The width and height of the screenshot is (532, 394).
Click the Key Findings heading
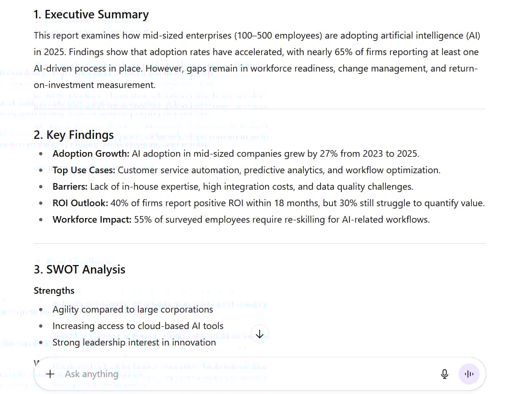pos(73,135)
